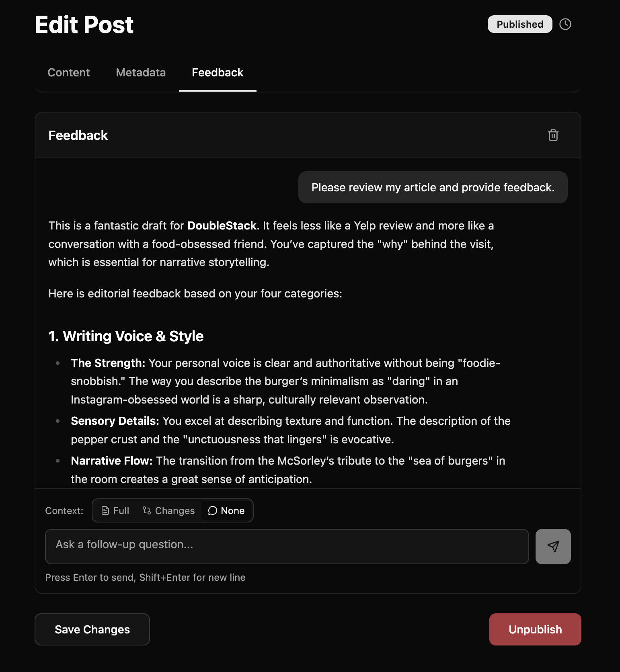This screenshot has width=620, height=672.
Task: Unpublish the article
Action: tap(535, 629)
